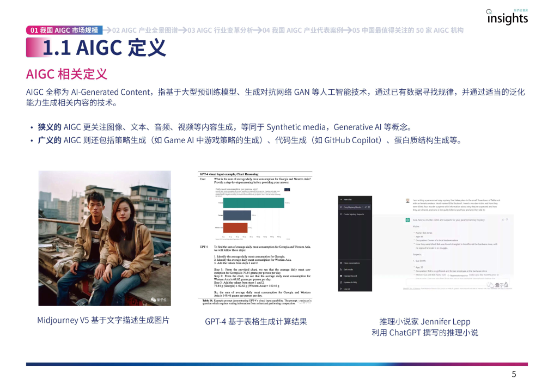Image resolution: width=554 pixels, height=392 pixels.
Task: Click the ChatGPT message input field
Action: point(458,283)
